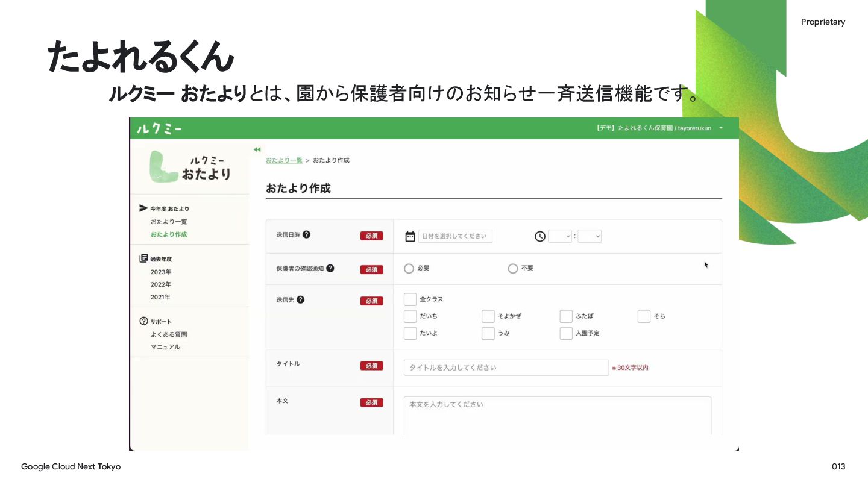The width and height of the screenshot is (868, 488).
Task: Check the そら class checkbox
Action: tap(644, 316)
